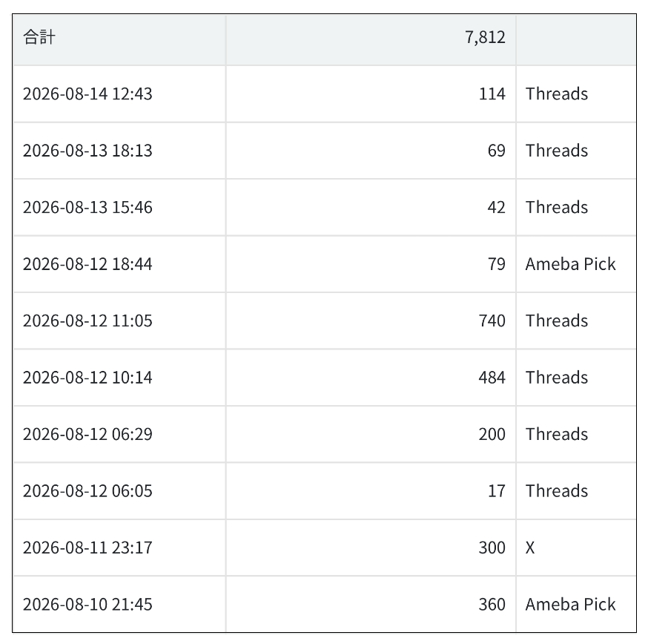
Task: Select Ameba Pick in 2026-08-10 21:45 row
Action: [570, 604]
